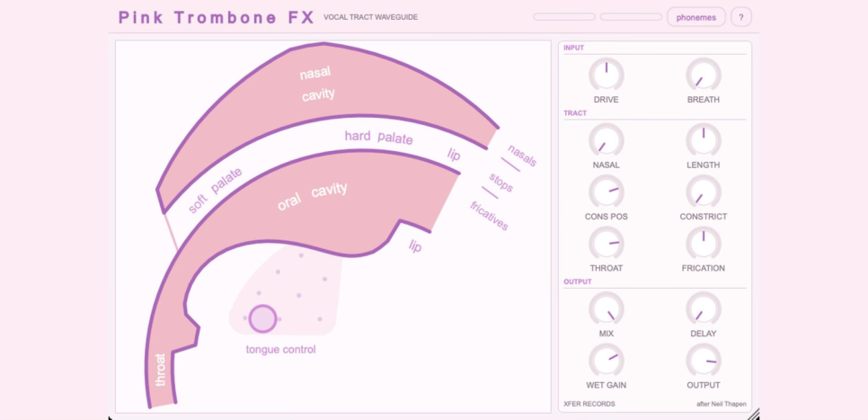This screenshot has height=420, width=868.
Task: Click the OUTPUT section header
Action: (x=578, y=281)
